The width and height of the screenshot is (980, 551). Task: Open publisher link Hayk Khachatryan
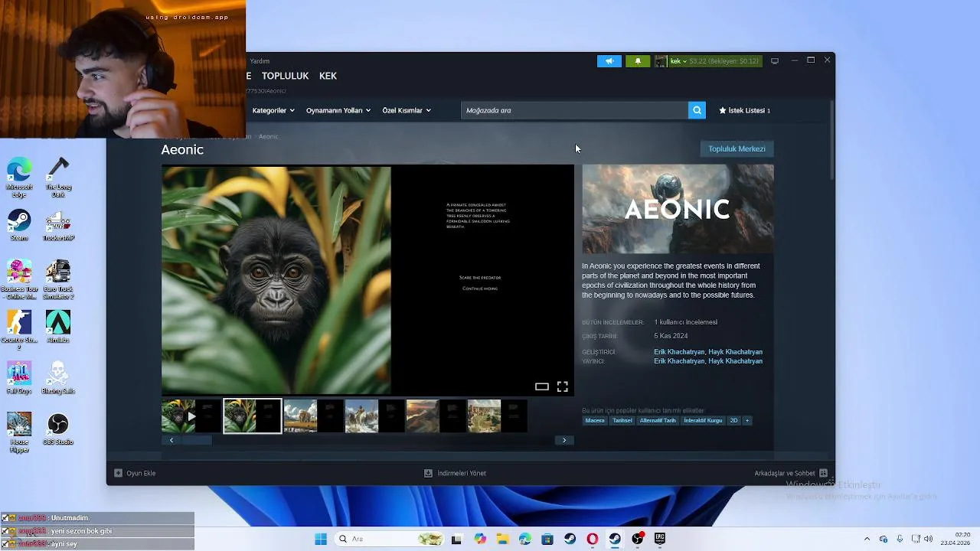tap(735, 361)
